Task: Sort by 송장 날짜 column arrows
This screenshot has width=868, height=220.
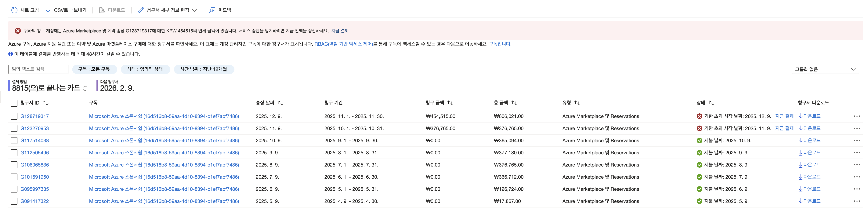Action: (x=280, y=103)
